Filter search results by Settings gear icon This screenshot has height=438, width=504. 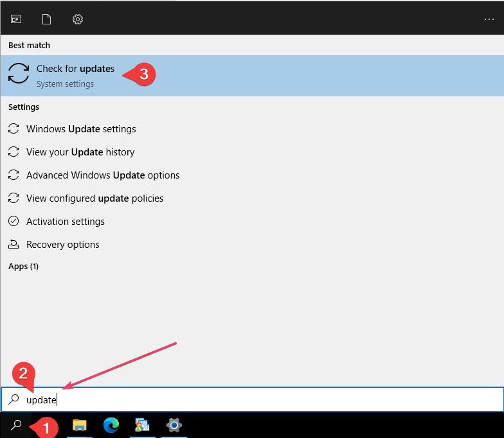pos(78,19)
